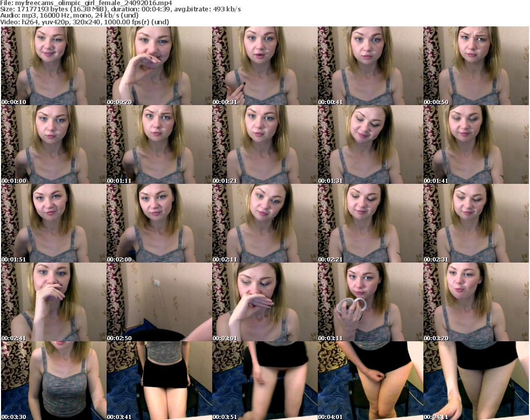Click the 00:01:51 thumbnail
Screen dimensions: 530x420
point(53,223)
